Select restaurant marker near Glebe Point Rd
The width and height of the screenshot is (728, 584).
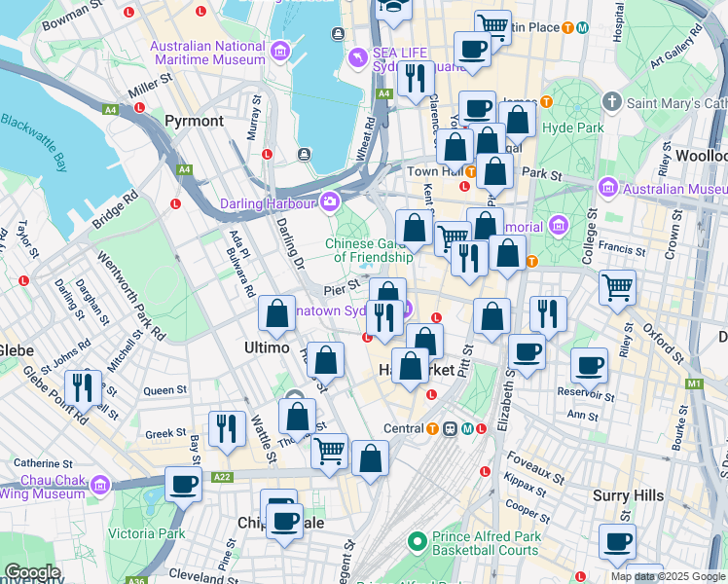pos(83,391)
